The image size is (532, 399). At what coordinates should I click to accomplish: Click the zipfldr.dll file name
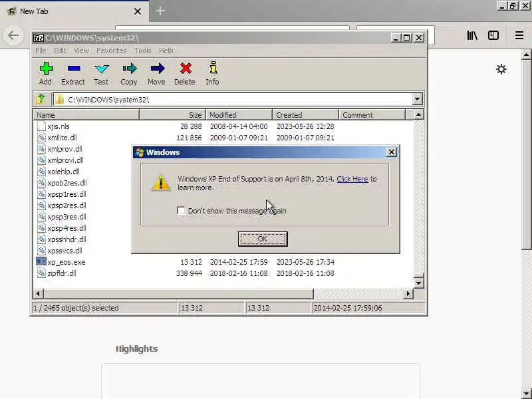tap(62, 273)
